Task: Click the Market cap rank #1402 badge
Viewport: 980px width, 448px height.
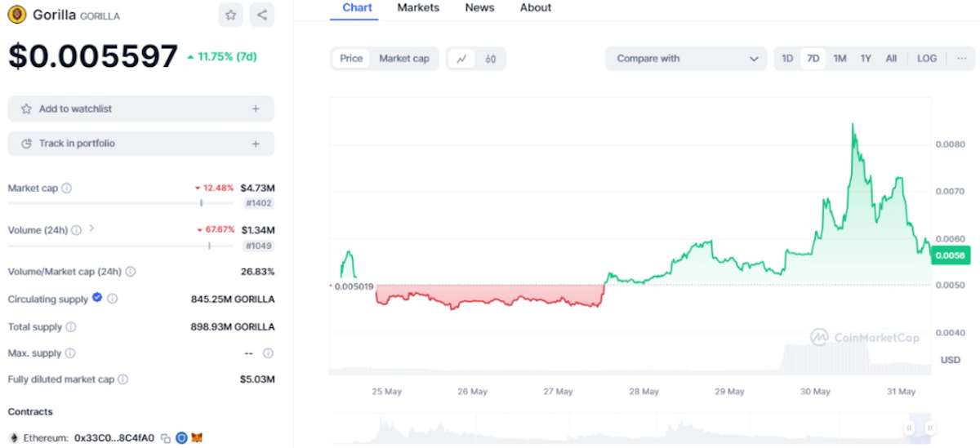Action: 259,203
